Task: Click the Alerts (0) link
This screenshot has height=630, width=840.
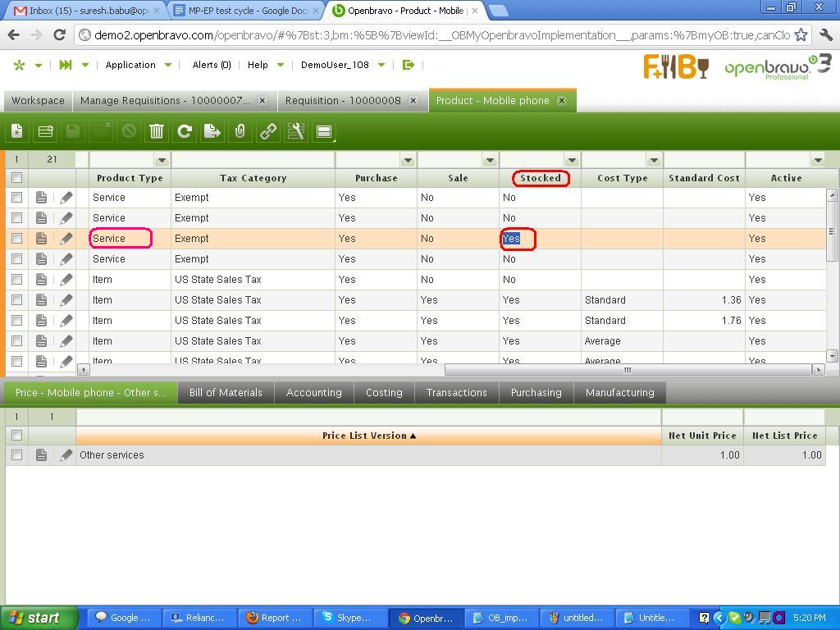Action: (211, 65)
